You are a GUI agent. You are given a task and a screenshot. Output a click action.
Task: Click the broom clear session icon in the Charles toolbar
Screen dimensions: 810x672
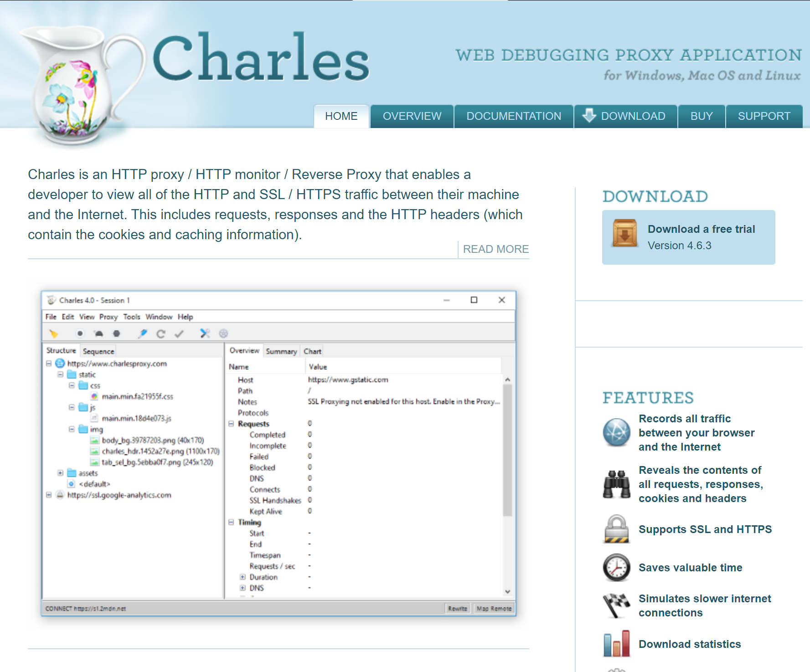tap(54, 333)
